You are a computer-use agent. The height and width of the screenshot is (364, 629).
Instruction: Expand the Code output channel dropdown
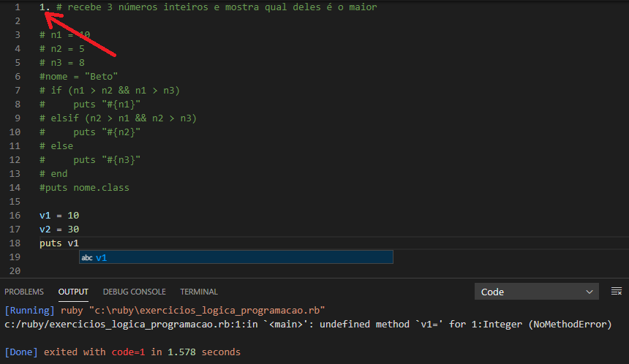536,292
